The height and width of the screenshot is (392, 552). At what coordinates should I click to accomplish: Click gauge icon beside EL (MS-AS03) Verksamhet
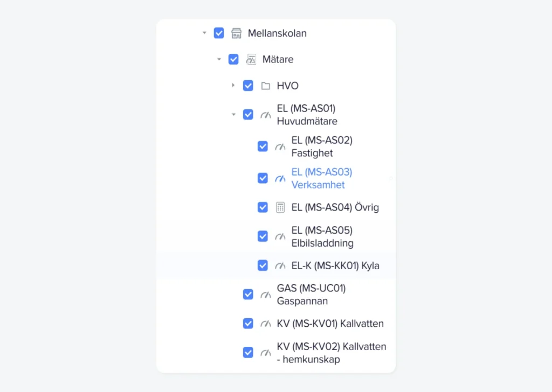coord(280,178)
